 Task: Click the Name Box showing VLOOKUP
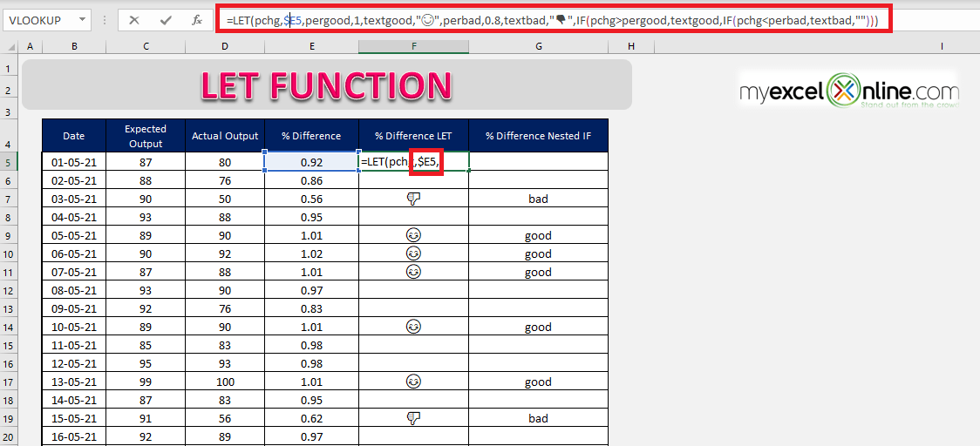[x=47, y=20]
